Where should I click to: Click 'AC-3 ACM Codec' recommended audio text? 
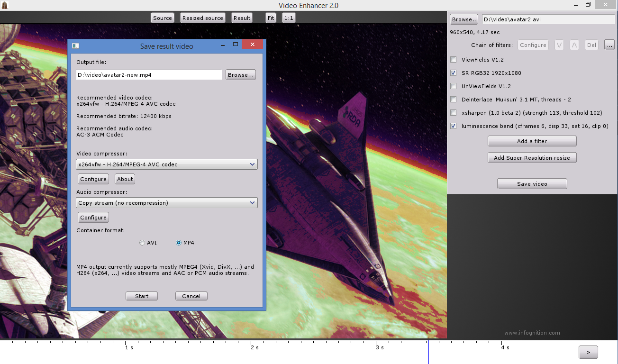100,135
